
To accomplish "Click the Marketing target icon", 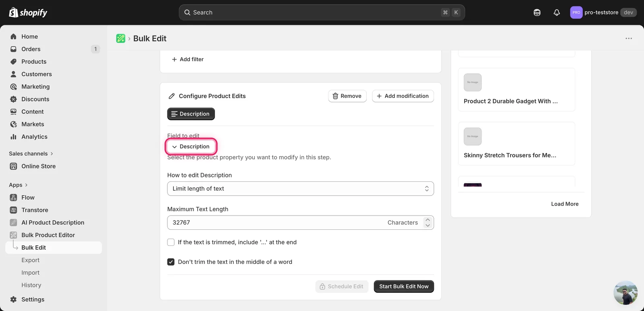I will click(13, 87).
